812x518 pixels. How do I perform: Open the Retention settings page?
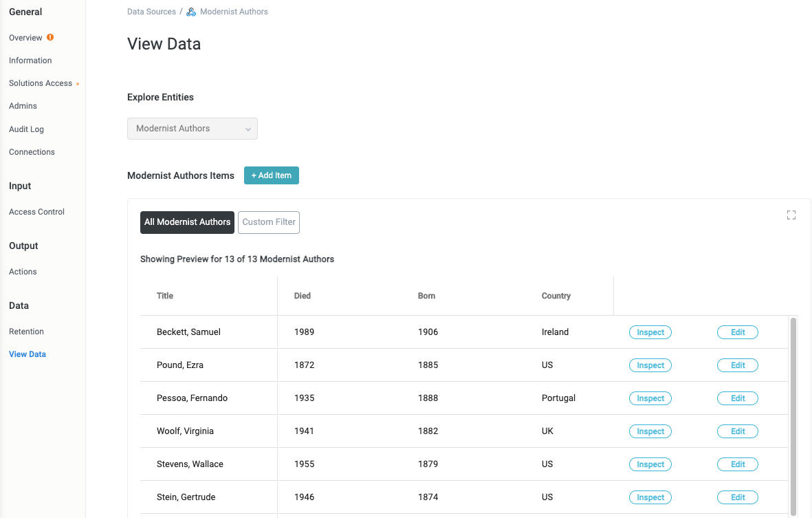pos(26,331)
